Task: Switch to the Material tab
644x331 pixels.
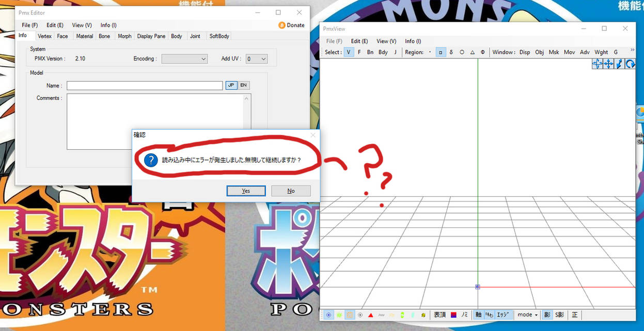Action: tap(85, 36)
